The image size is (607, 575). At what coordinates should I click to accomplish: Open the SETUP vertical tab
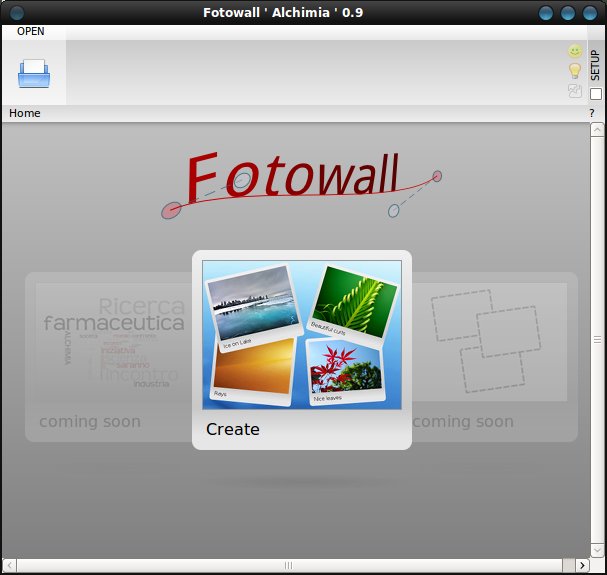[595, 65]
